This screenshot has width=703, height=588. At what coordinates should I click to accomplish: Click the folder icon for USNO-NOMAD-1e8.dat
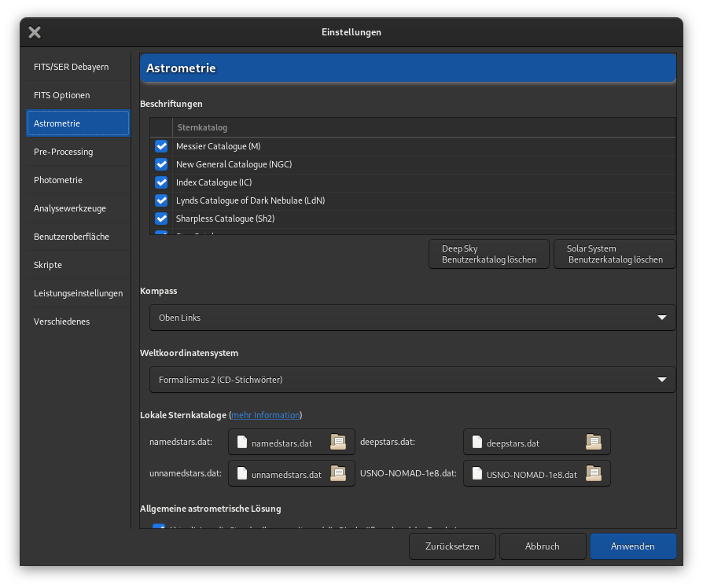pyautogui.click(x=594, y=474)
